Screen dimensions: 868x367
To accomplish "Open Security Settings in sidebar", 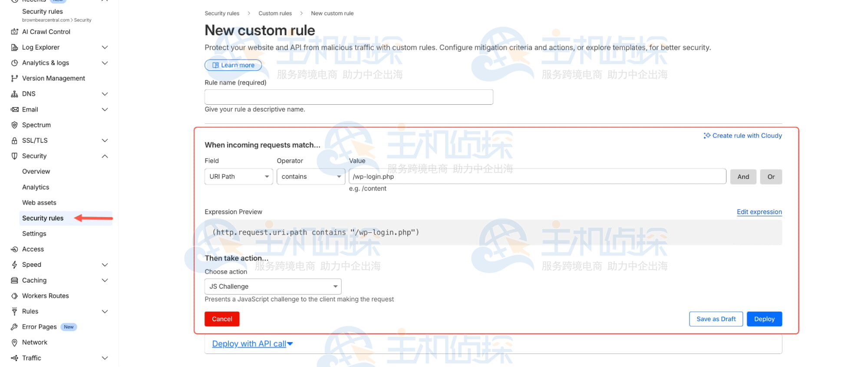I will pos(34,234).
